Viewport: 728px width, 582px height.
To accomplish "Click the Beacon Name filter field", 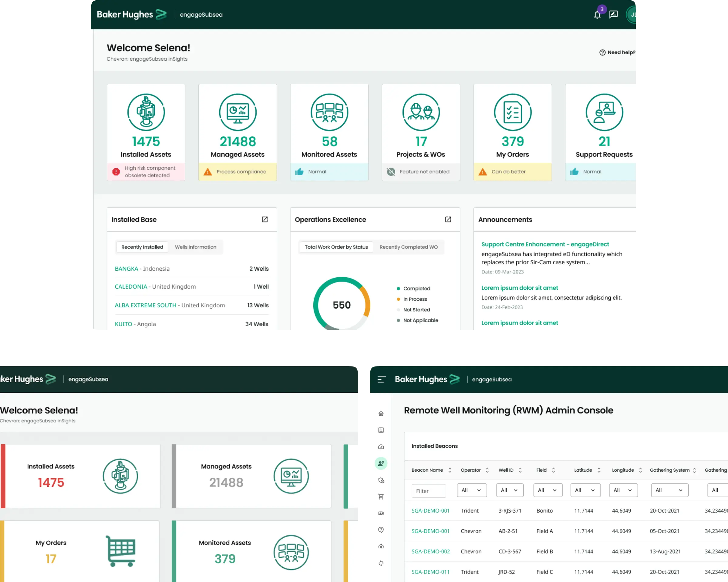I will [x=428, y=491].
